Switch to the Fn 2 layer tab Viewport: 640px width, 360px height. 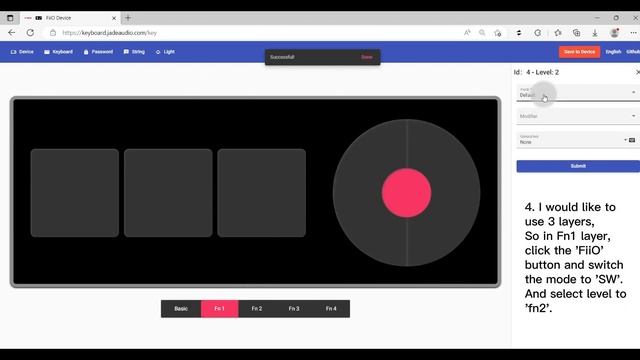point(257,309)
